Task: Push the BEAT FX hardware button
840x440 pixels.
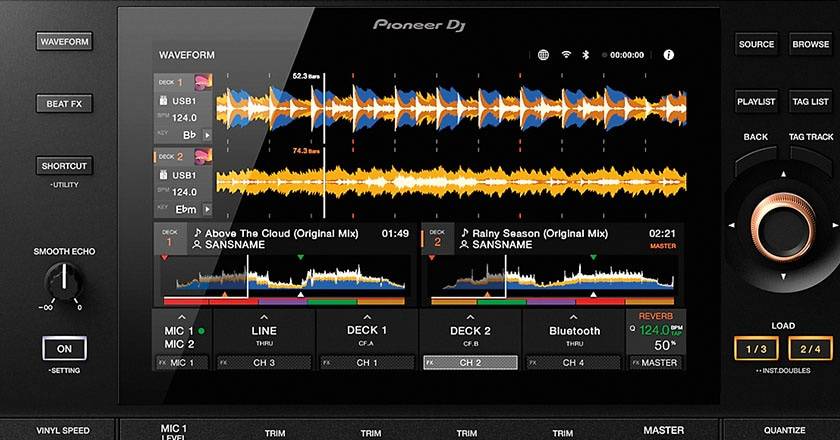Action: (x=64, y=104)
